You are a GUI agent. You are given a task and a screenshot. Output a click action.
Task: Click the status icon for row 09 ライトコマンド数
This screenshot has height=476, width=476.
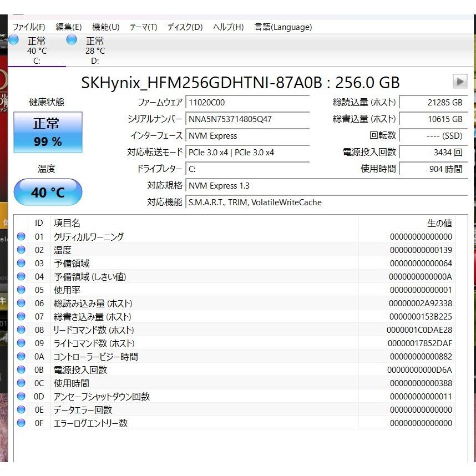[21, 343]
